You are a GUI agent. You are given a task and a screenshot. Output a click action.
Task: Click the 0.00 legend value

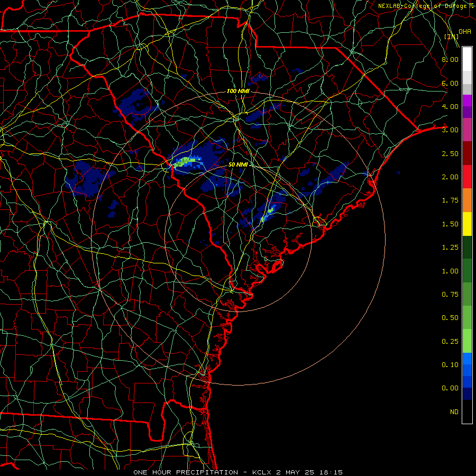click(450, 388)
